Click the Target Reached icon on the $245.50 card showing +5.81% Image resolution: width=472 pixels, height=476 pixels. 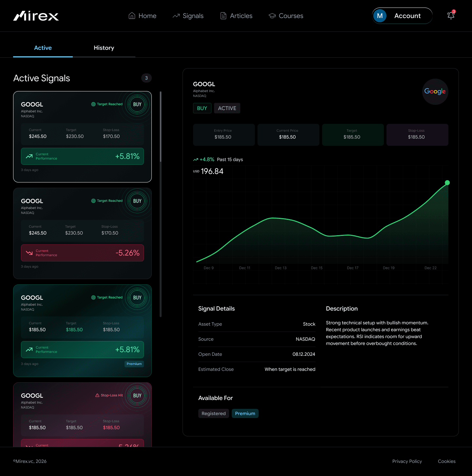pyautogui.click(x=93, y=104)
